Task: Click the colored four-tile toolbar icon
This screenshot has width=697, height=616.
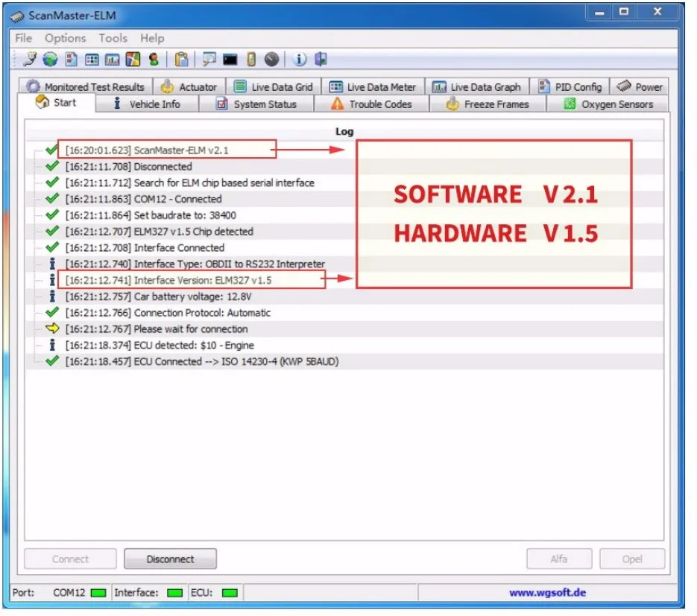Action: tap(133, 59)
